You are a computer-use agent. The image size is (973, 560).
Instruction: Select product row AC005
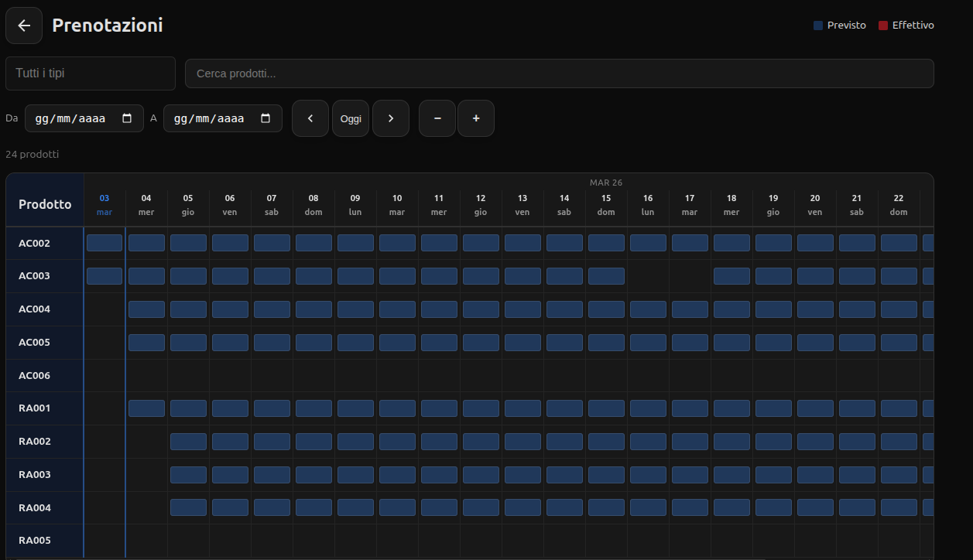[x=45, y=343]
